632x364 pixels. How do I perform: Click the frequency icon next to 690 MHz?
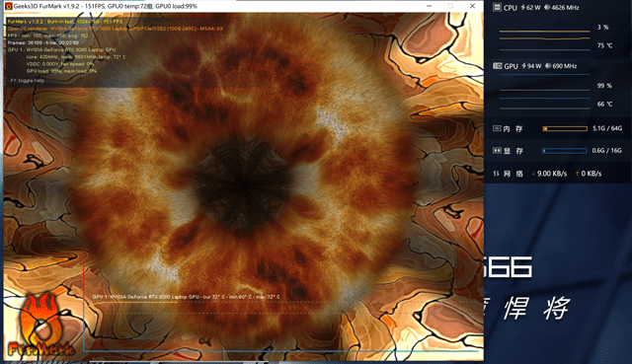tap(548, 66)
